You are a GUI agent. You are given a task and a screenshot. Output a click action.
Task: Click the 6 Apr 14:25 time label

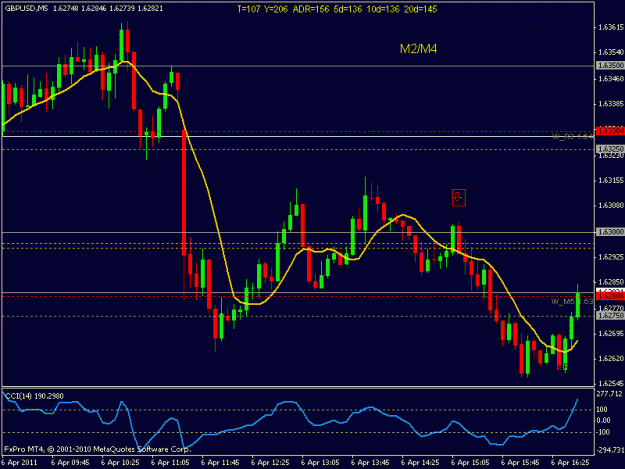(x=420, y=463)
